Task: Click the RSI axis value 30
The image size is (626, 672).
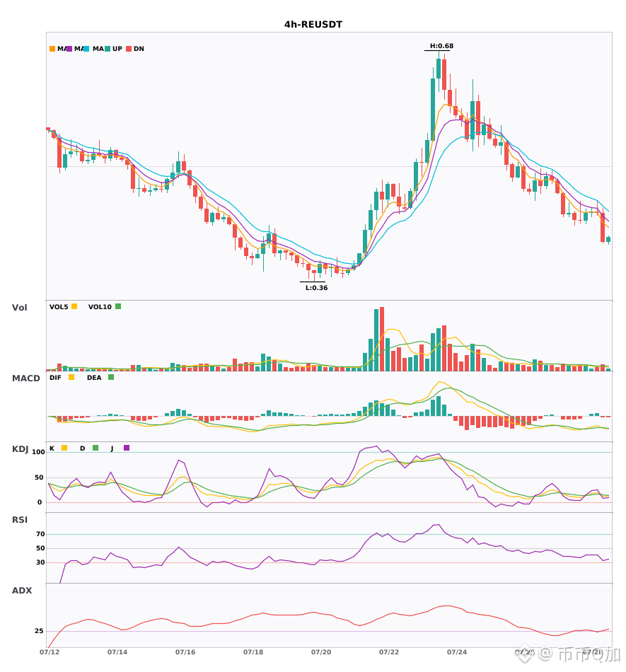Action: click(x=40, y=562)
